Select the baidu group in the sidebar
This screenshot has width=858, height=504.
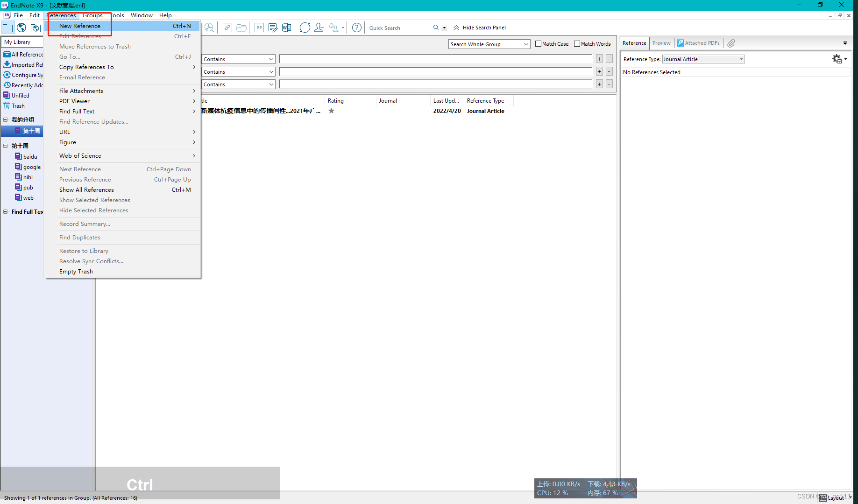[30, 157]
